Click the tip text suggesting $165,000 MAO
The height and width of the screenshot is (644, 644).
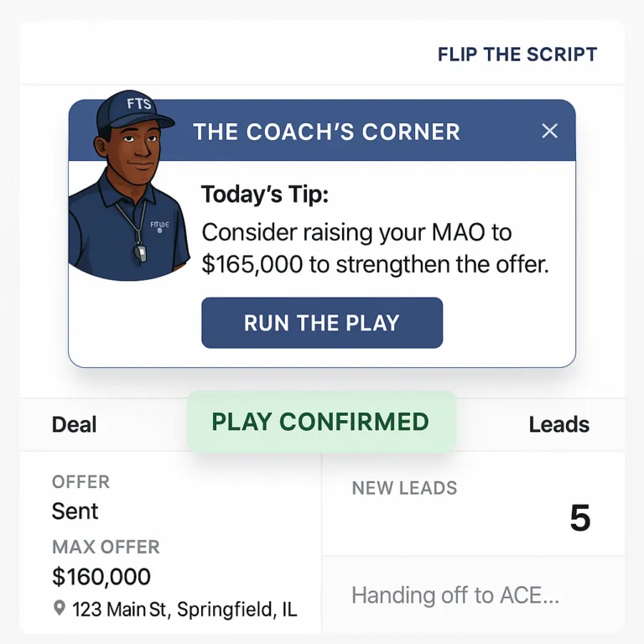pyautogui.click(x=374, y=248)
